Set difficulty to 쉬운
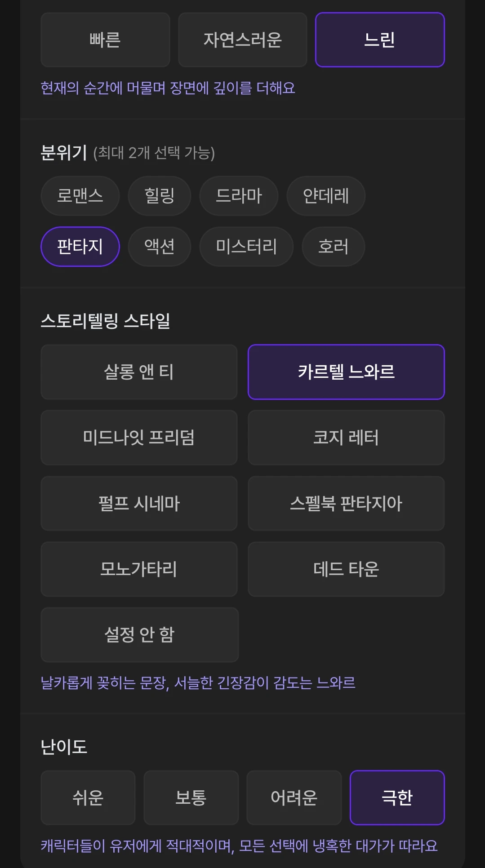Screen dimensions: 485x868 click(88, 797)
